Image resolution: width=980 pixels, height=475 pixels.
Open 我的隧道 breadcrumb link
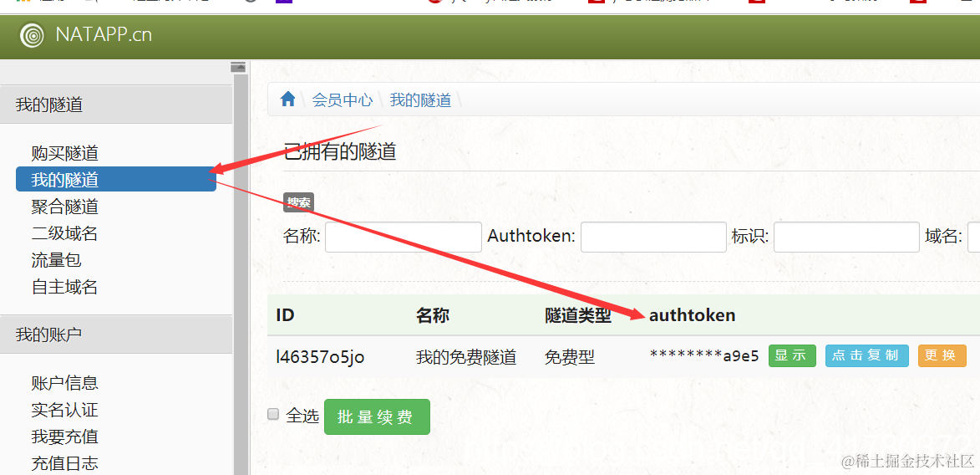pyautogui.click(x=420, y=100)
